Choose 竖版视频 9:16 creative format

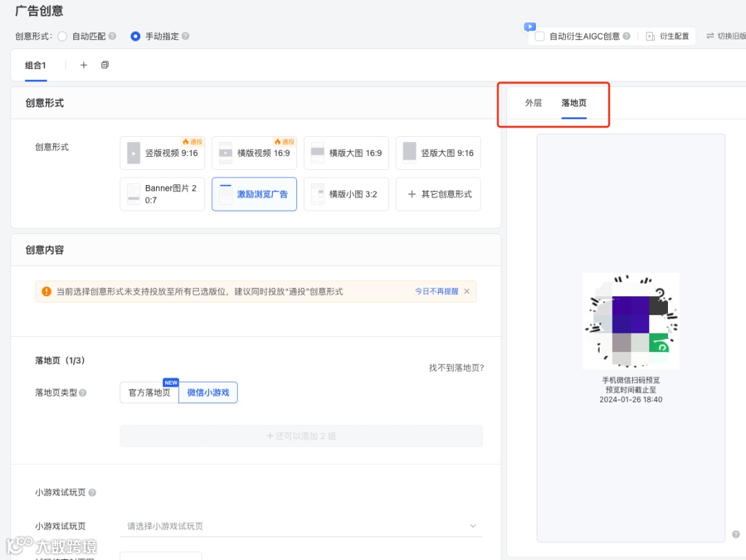162,153
